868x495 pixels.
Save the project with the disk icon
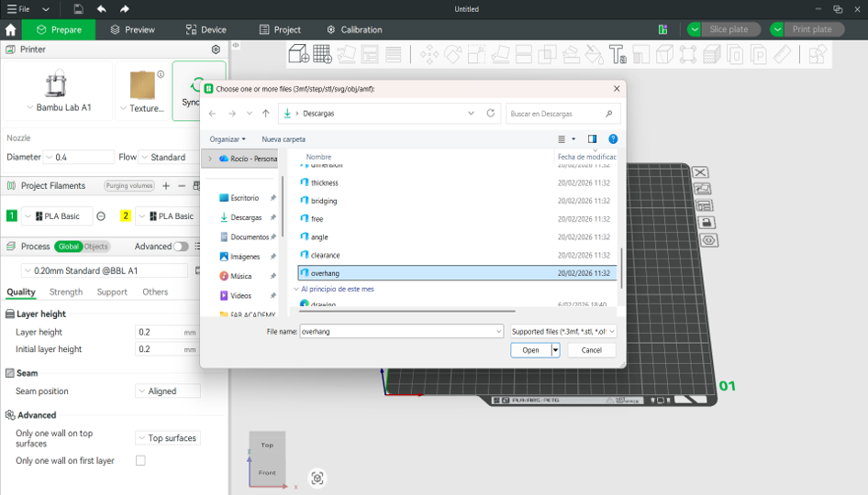pos(79,9)
